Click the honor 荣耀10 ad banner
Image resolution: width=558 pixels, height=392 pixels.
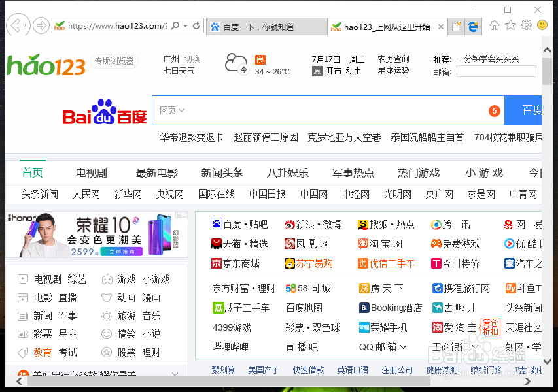pyautogui.click(x=97, y=235)
